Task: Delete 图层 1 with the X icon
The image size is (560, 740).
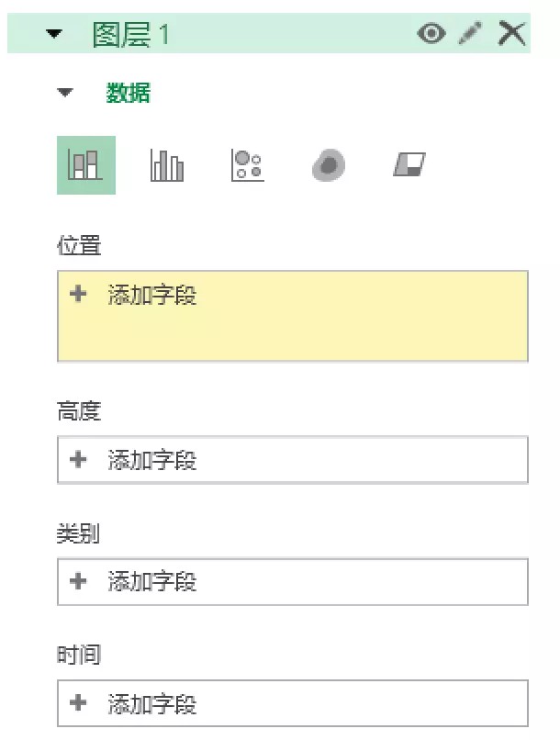Action: (x=511, y=34)
